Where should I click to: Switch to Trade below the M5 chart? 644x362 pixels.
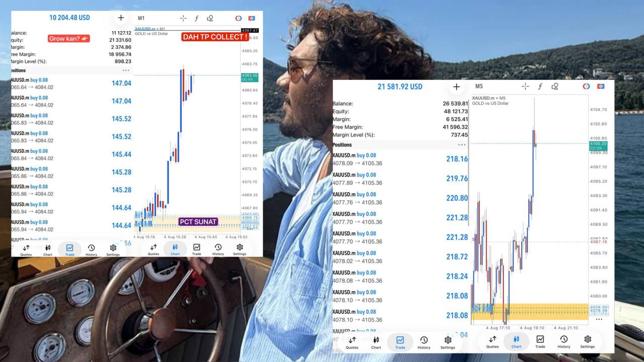point(540,342)
